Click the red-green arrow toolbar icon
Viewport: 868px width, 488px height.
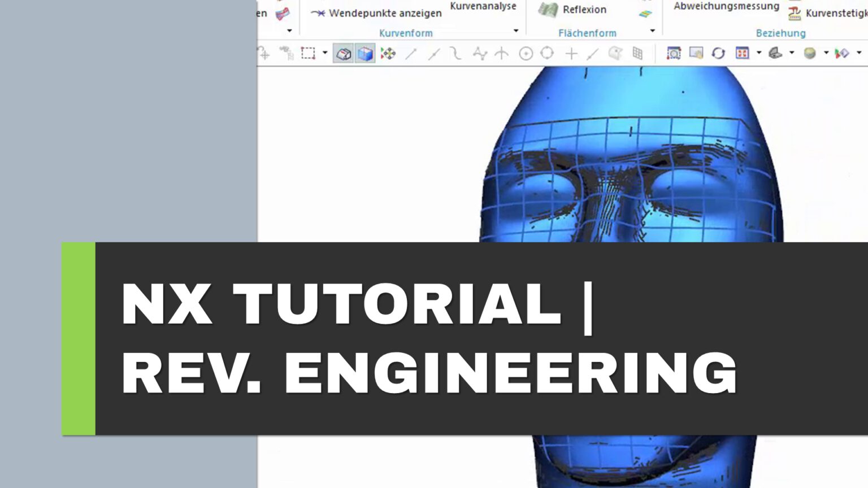pos(842,53)
